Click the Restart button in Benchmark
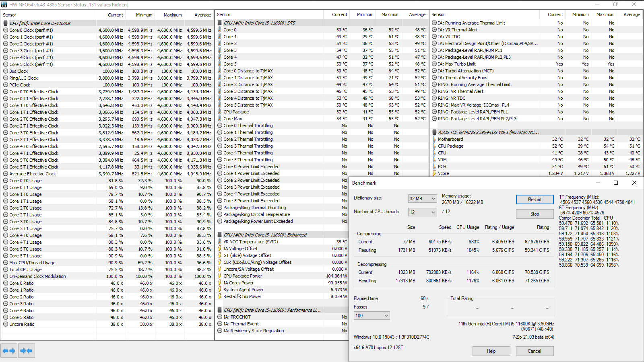Screen dimensions: 644x362 click(x=535, y=200)
